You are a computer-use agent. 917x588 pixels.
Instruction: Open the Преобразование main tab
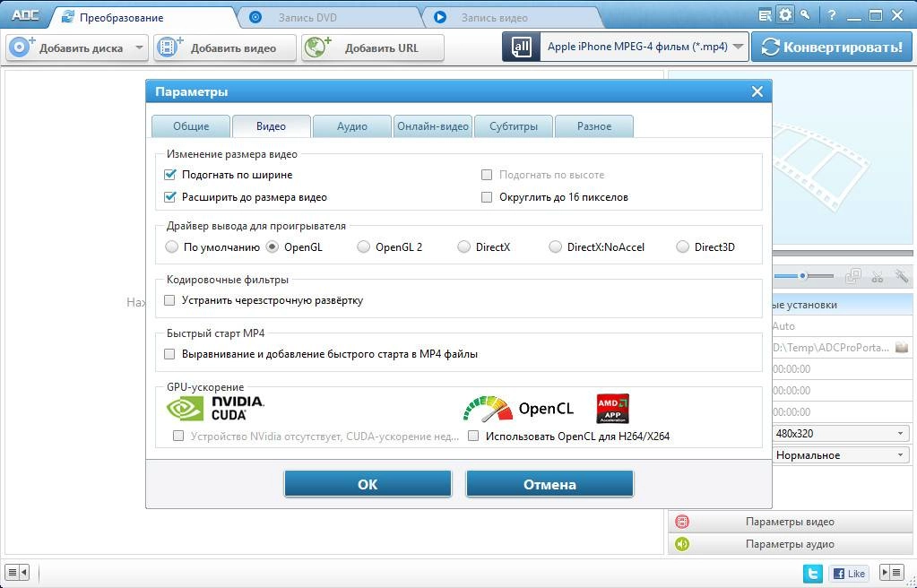click(143, 18)
